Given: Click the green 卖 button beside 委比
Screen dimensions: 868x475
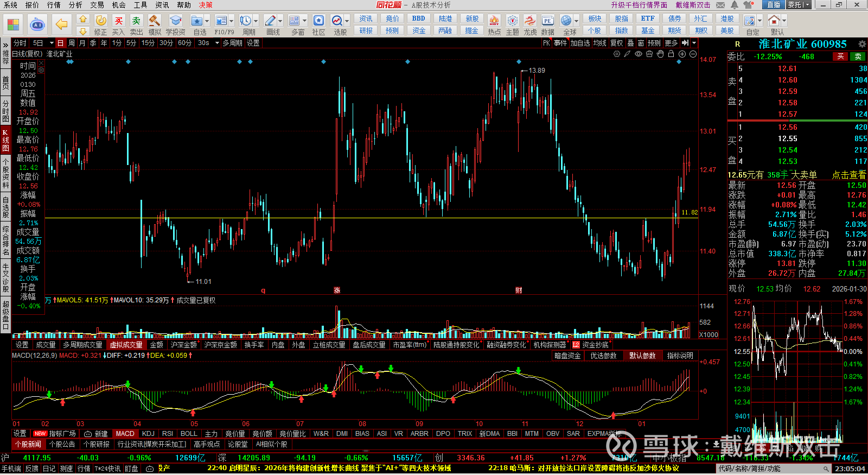Looking at the screenshot, I should [x=858, y=56].
